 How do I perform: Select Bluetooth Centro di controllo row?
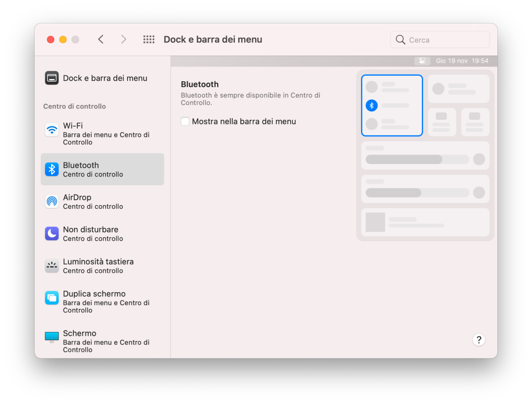[x=103, y=169]
